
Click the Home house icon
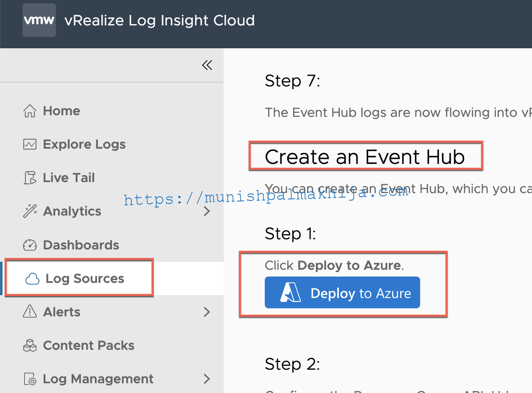pos(30,111)
